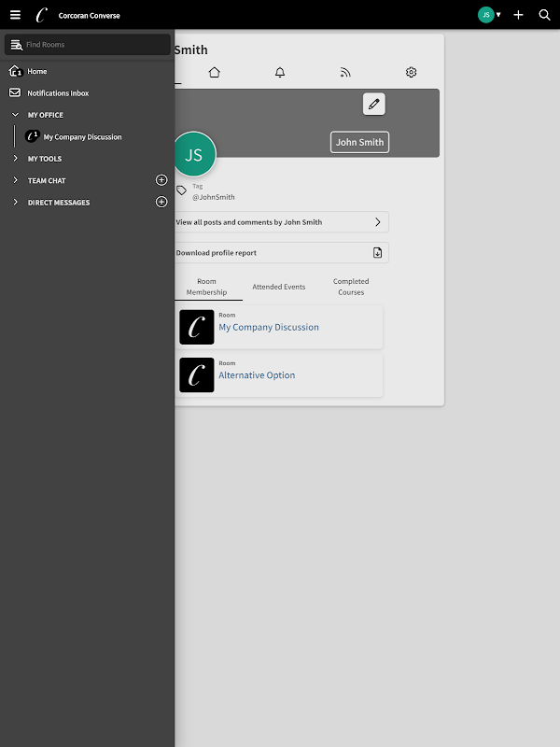Viewport: 560px width, 747px height.
Task: Click the Alternative Option room thumbnail
Action: click(197, 375)
